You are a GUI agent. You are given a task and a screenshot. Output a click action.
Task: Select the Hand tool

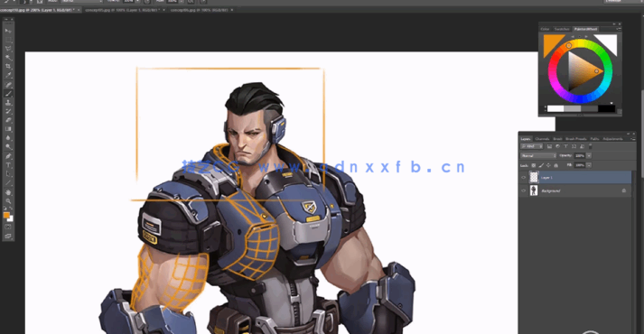pyautogui.click(x=8, y=192)
